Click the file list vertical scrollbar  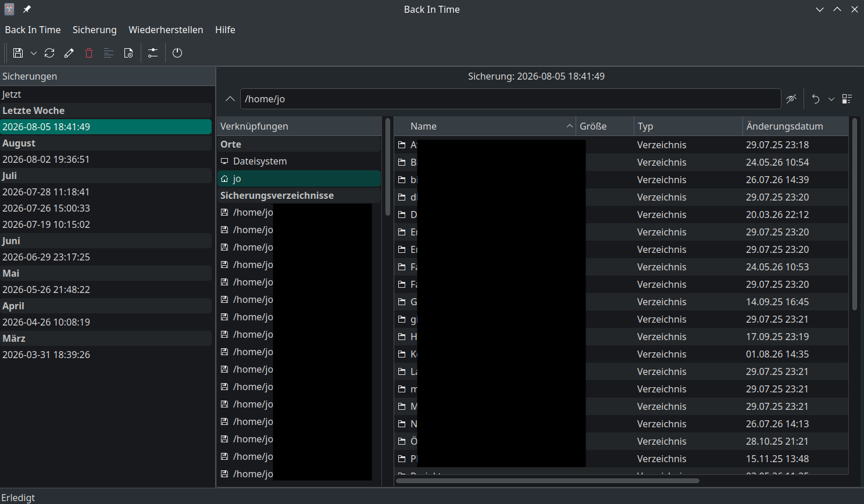tap(854, 214)
